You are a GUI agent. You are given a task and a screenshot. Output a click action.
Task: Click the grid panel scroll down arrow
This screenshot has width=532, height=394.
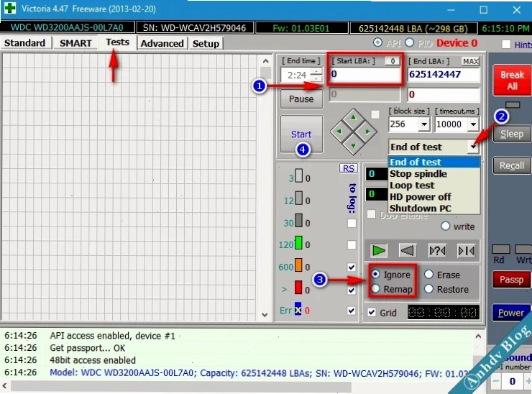[265, 315]
